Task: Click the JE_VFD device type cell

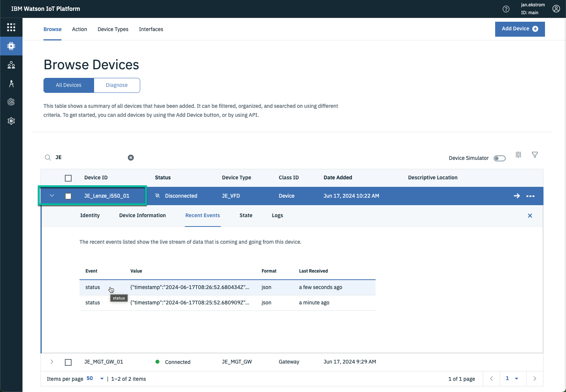Action: (x=231, y=196)
